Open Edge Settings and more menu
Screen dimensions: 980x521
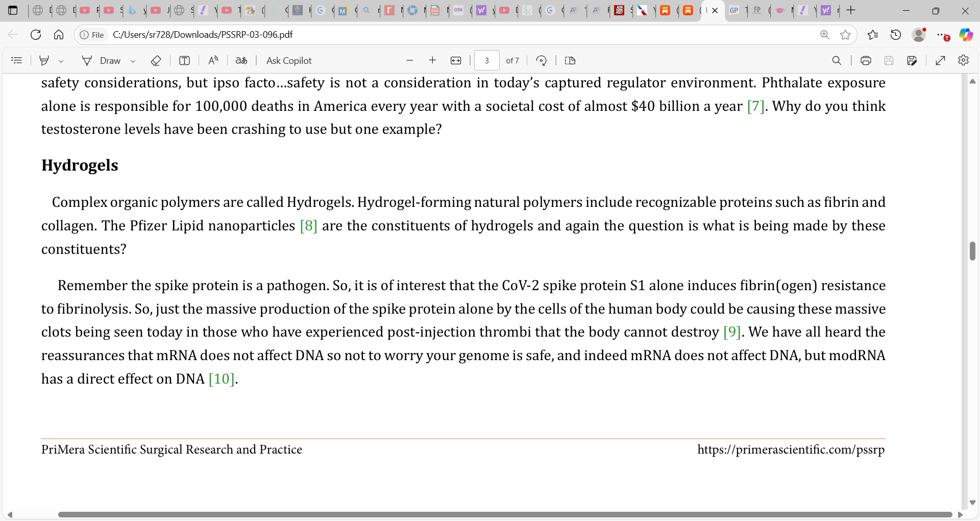coord(942,35)
